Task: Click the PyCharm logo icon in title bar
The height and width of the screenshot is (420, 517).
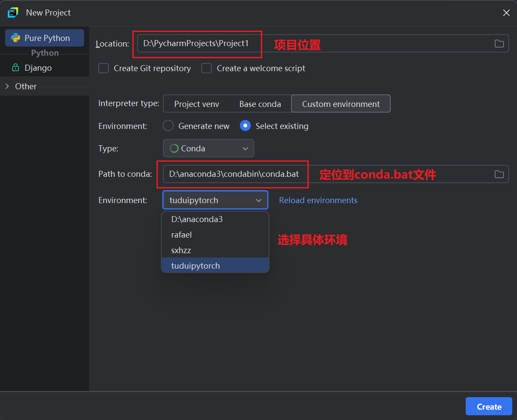Action: pyautogui.click(x=13, y=13)
